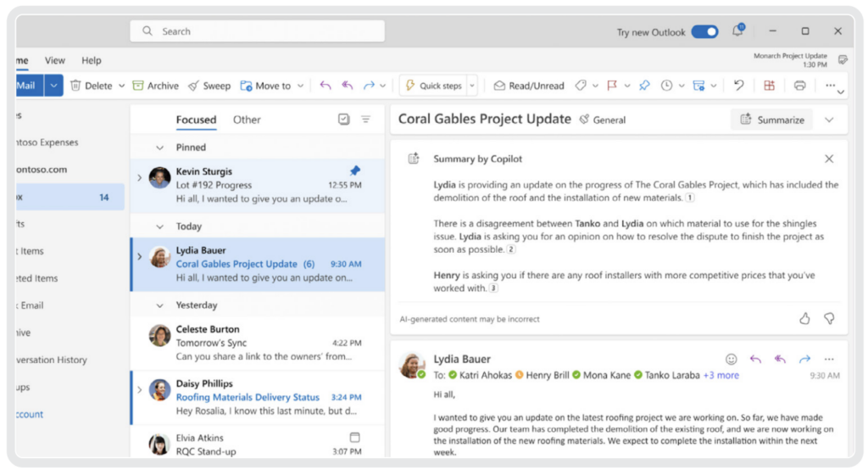Open the Categorize dropdown arrow
This screenshot has width=868, height=470.
tap(595, 86)
